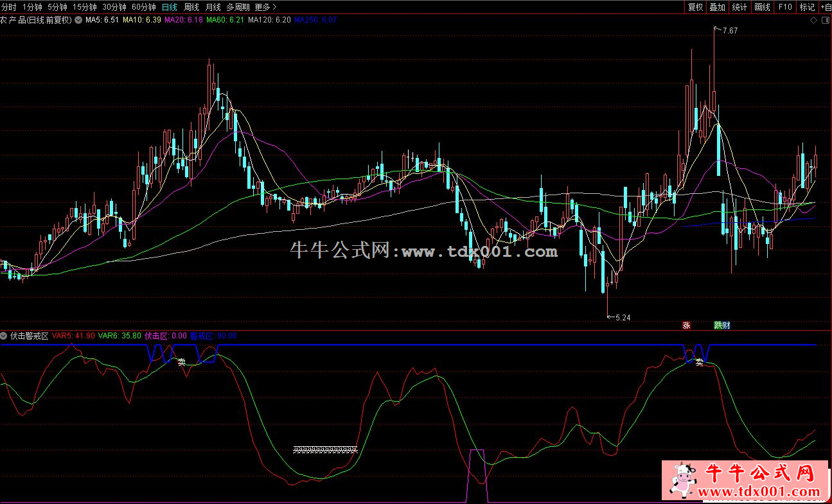
Task: Open the 统计 statistics button
Action: coord(740,7)
